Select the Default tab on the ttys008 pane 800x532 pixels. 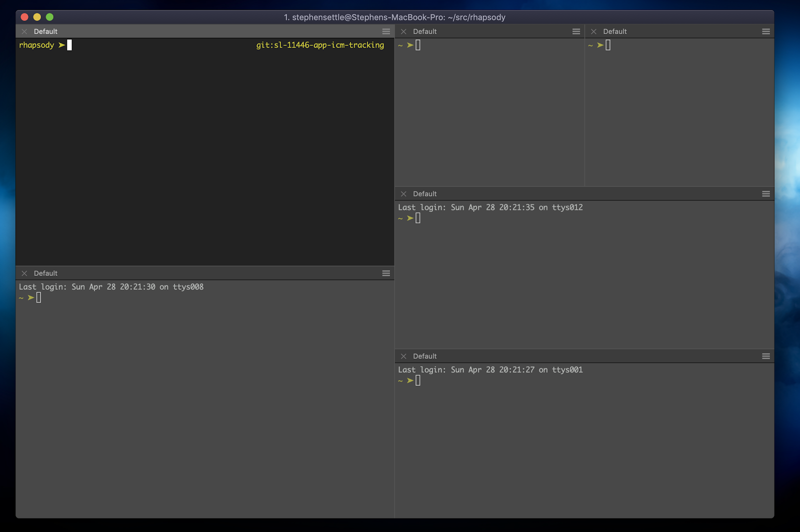(45, 273)
